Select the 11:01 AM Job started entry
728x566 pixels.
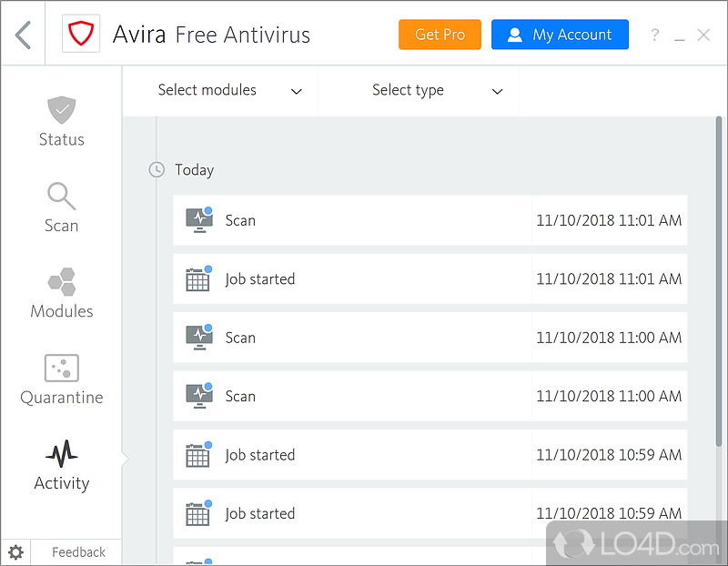click(430, 278)
